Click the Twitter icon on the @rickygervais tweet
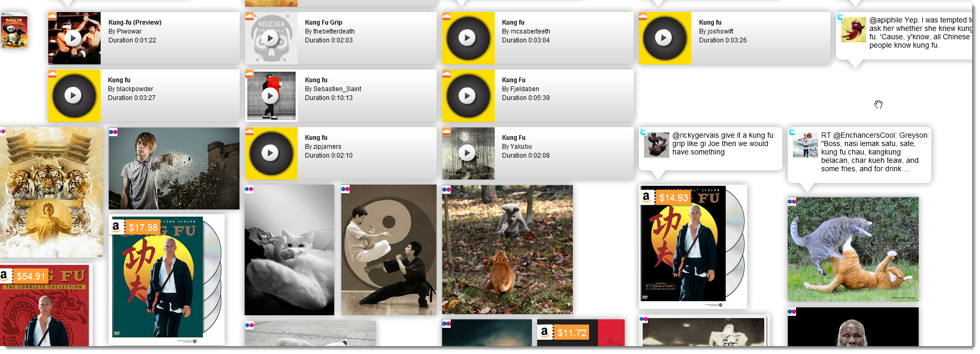The width and height of the screenshot is (980, 354). 643,131
